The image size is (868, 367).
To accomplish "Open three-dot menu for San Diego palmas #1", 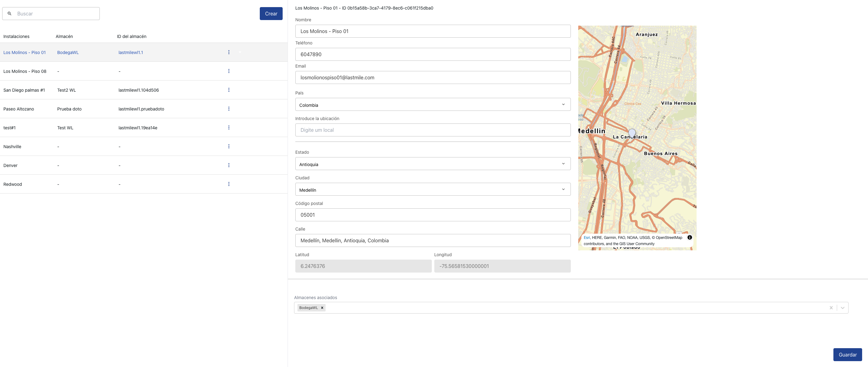I will coord(229,90).
